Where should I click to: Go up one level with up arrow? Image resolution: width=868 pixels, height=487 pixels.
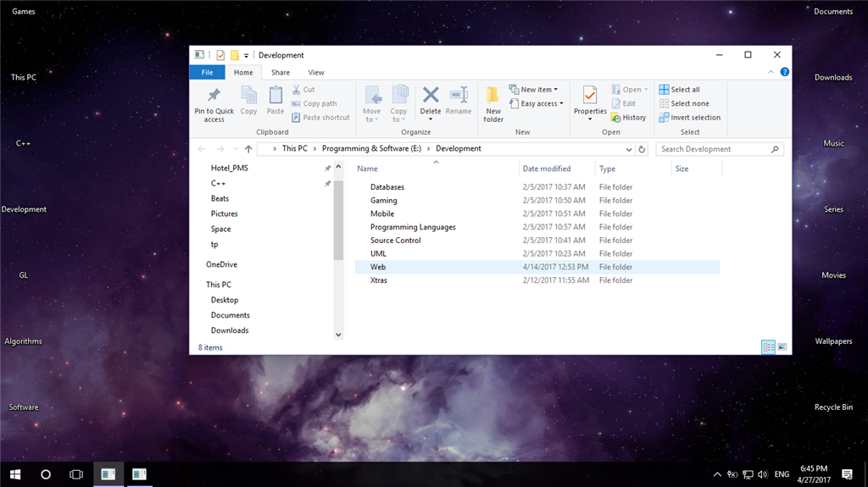[248, 149]
